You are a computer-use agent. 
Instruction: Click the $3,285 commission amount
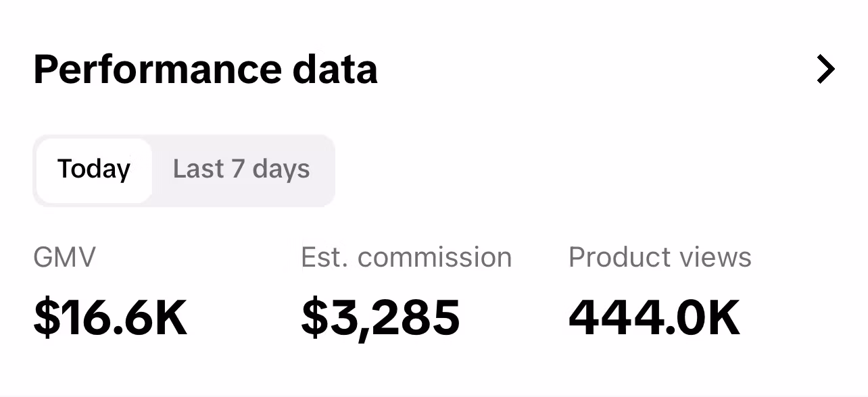tap(381, 317)
